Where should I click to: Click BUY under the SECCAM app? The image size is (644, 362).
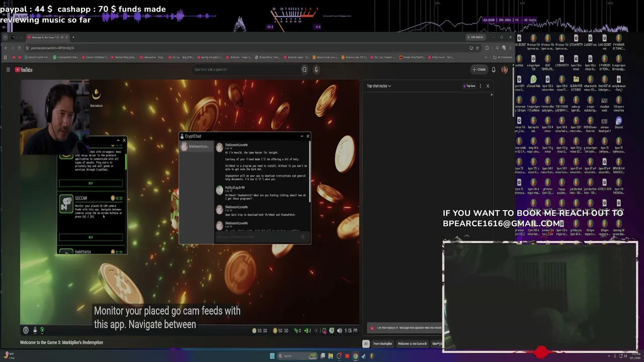pyautogui.click(x=91, y=237)
